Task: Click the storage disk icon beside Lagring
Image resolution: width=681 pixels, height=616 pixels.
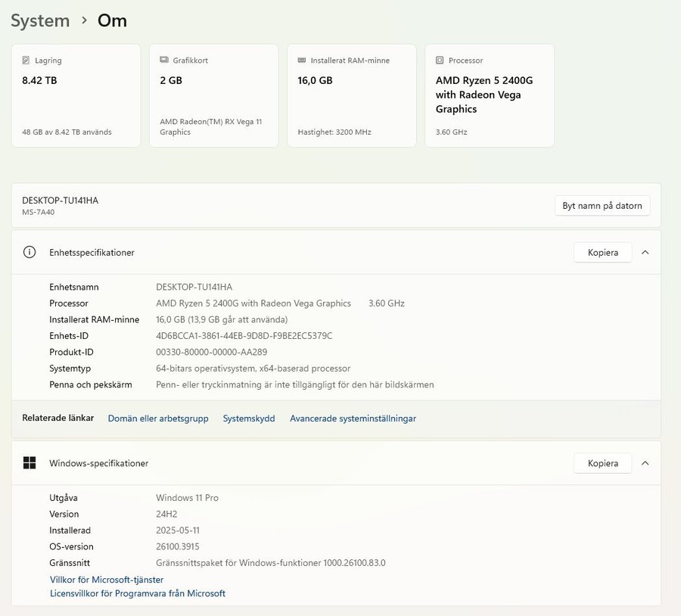Action: click(26, 60)
